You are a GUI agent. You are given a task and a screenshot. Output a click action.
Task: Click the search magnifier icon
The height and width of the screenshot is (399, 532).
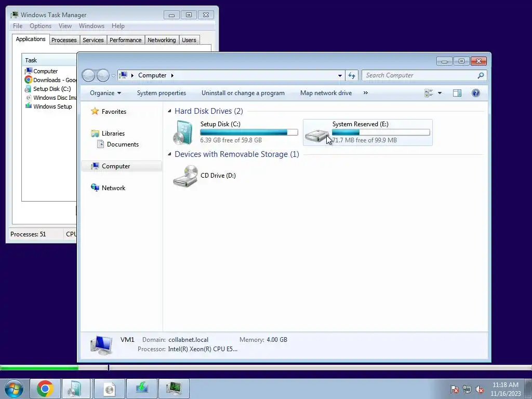481,75
